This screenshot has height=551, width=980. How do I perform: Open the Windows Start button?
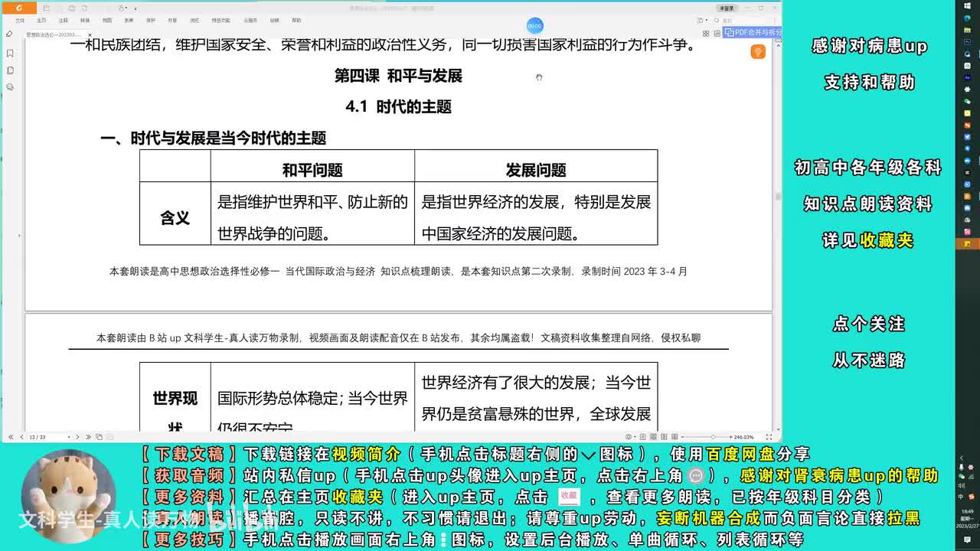click(968, 7)
